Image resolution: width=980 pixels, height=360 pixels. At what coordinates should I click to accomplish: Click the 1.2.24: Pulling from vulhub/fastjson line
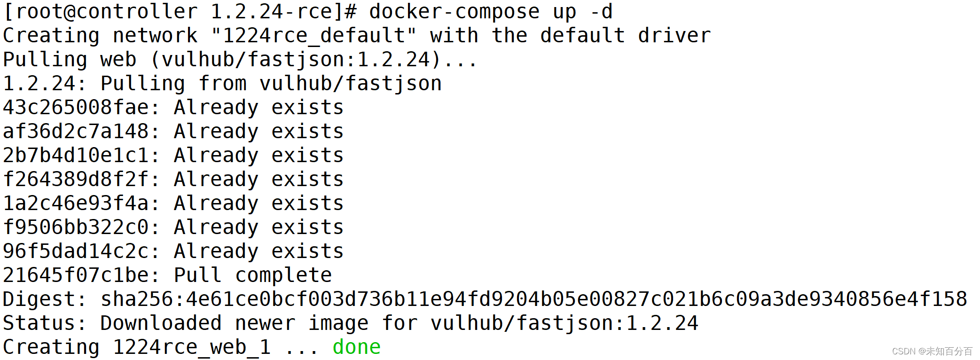[222, 84]
